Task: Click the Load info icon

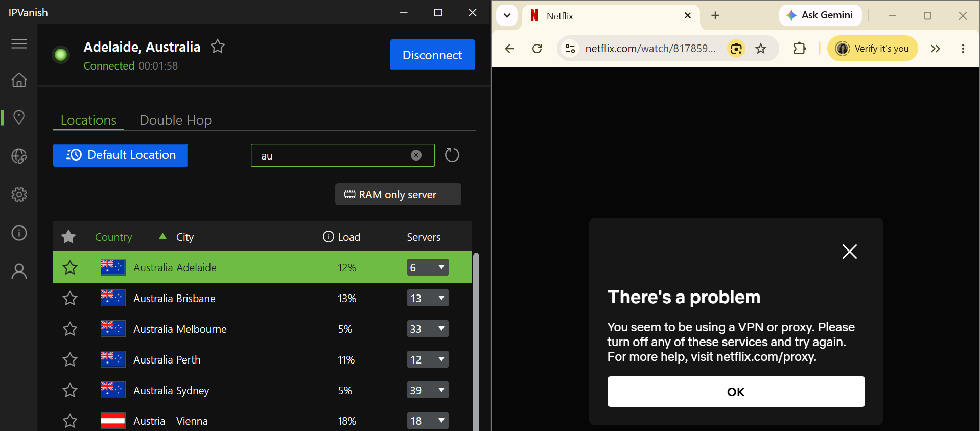Action: pyautogui.click(x=328, y=237)
